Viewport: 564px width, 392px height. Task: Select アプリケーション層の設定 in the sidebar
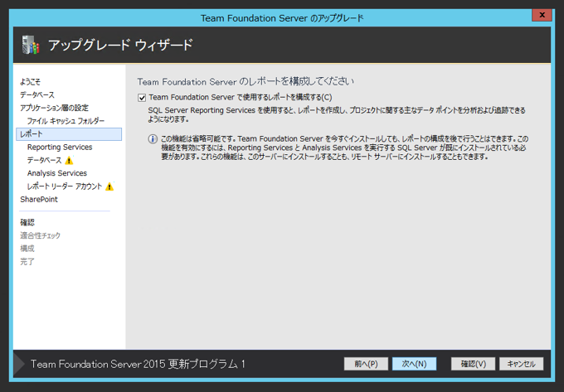coord(54,108)
